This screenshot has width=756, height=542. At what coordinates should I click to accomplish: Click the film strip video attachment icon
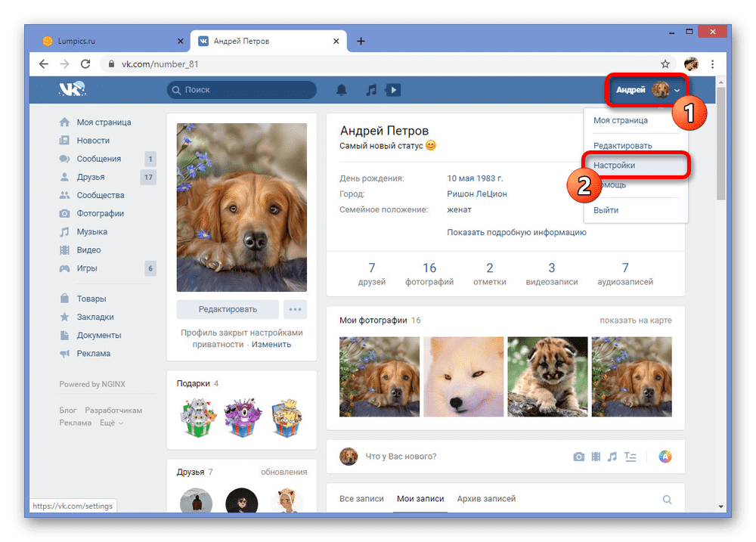pos(596,457)
